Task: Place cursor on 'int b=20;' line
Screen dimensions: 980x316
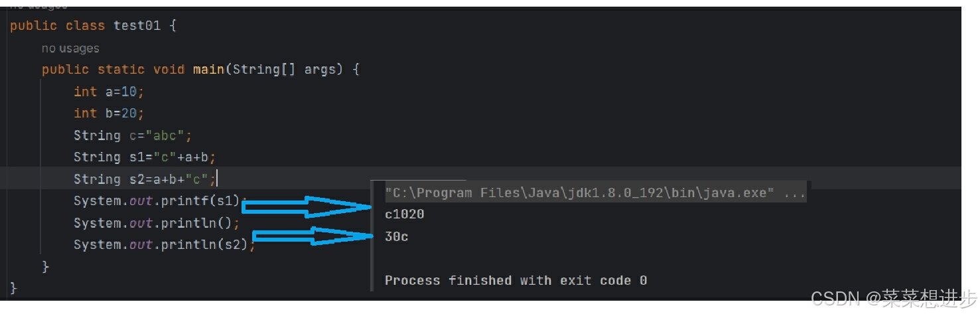Action: [x=109, y=113]
